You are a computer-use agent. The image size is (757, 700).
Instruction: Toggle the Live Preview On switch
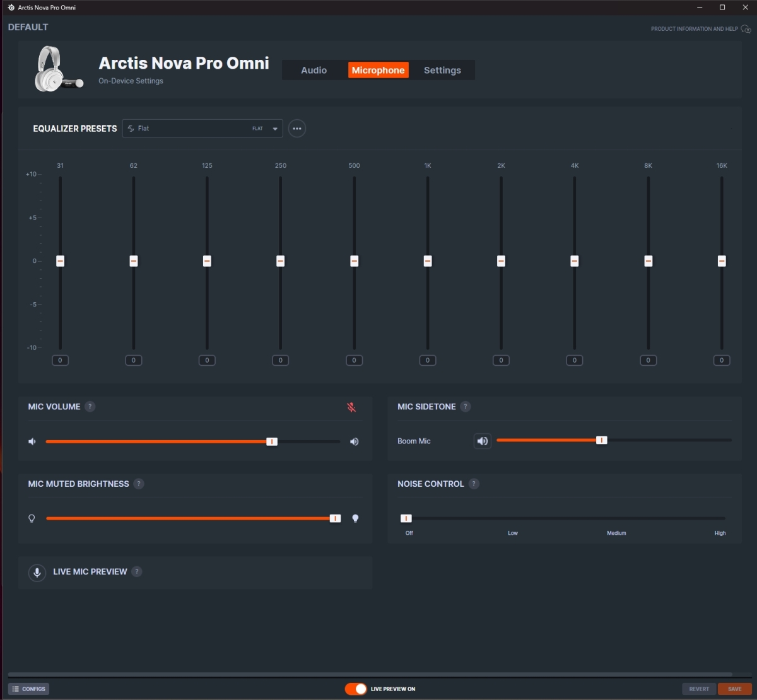coord(356,689)
